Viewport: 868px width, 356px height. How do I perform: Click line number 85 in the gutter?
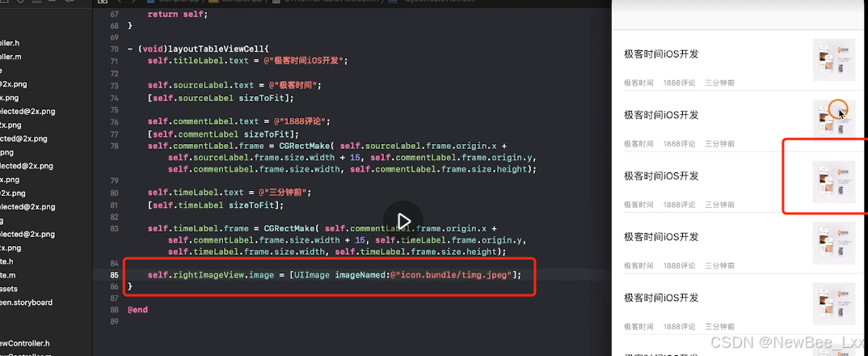click(x=114, y=274)
